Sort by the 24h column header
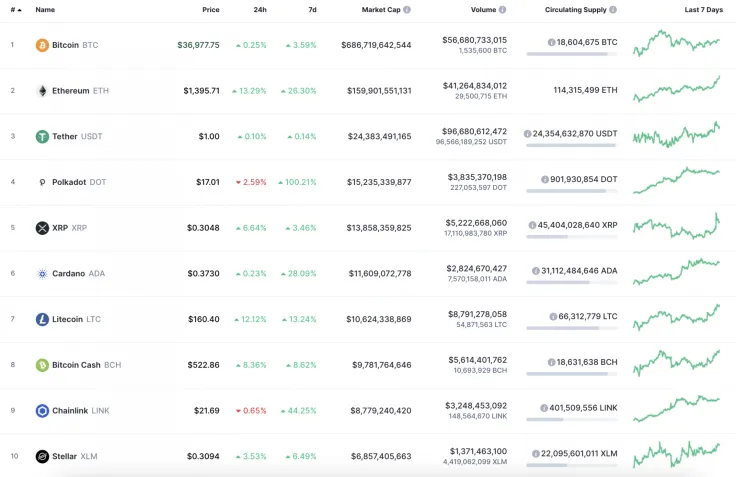736x477 pixels. click(x=260, y=9)
